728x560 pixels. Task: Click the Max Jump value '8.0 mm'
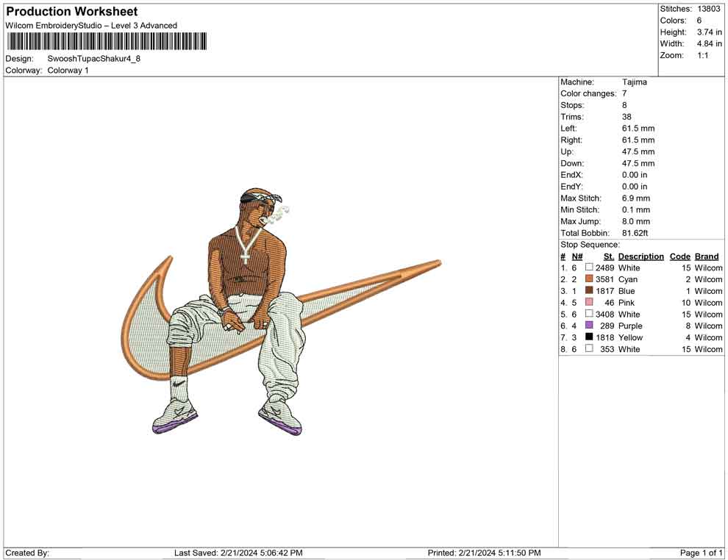(x=636, y=221)
